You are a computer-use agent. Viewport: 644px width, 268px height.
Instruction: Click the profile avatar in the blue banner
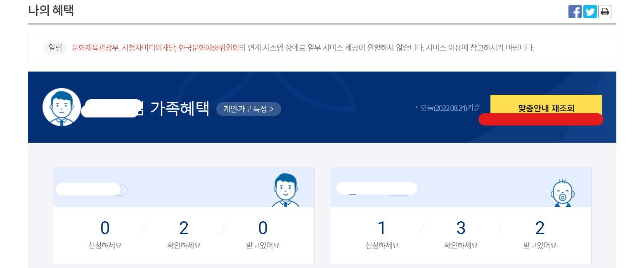click(x=62, y=107)
